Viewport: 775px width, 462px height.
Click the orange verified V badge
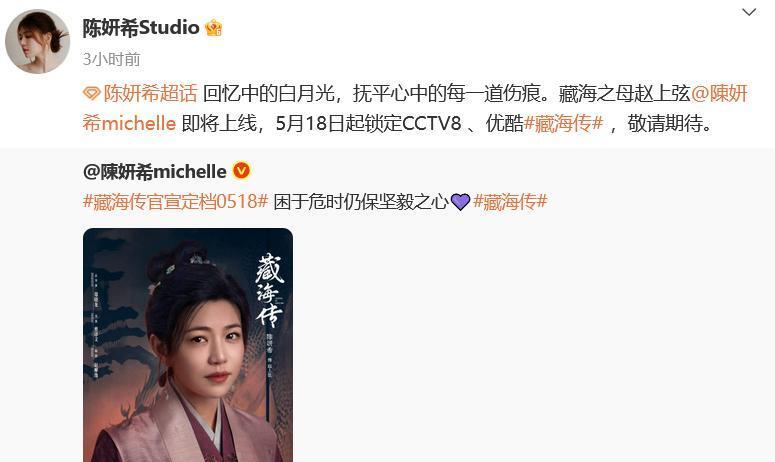(241, 171)
